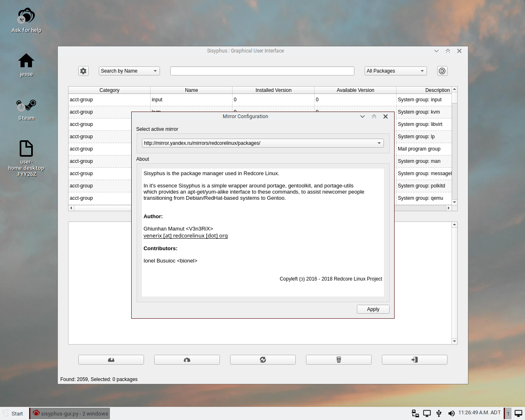Open the network connections tray icon
Image resolution: width=525 pixels, height=420 pixels.
415,413
